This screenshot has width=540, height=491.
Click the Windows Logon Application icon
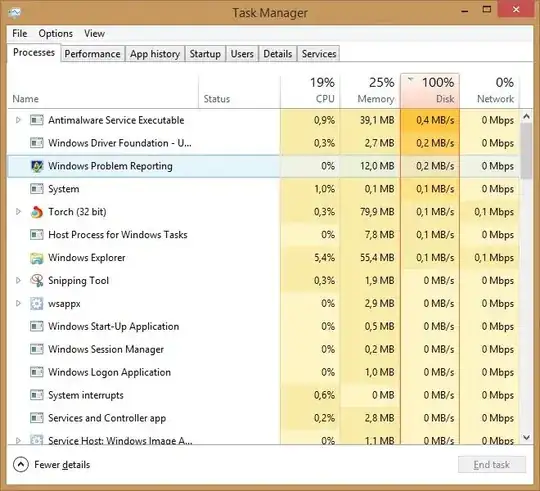click(x=37, y=372)
